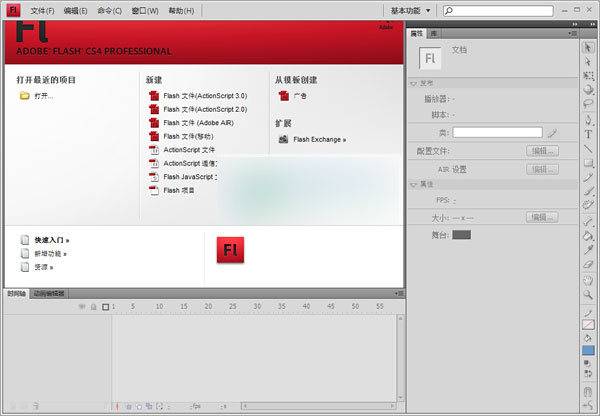Open properties panel options menu
Image resolution: width=600 pixels, height=416 pixels.
pos(572,34)
